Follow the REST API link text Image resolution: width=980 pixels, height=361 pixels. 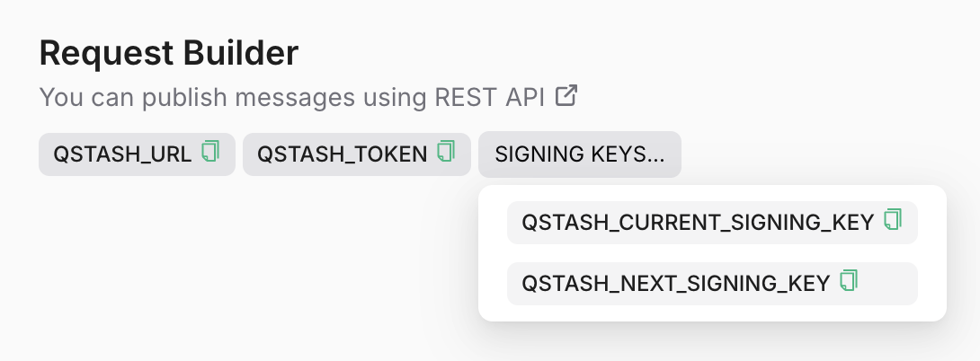point(489,97)
